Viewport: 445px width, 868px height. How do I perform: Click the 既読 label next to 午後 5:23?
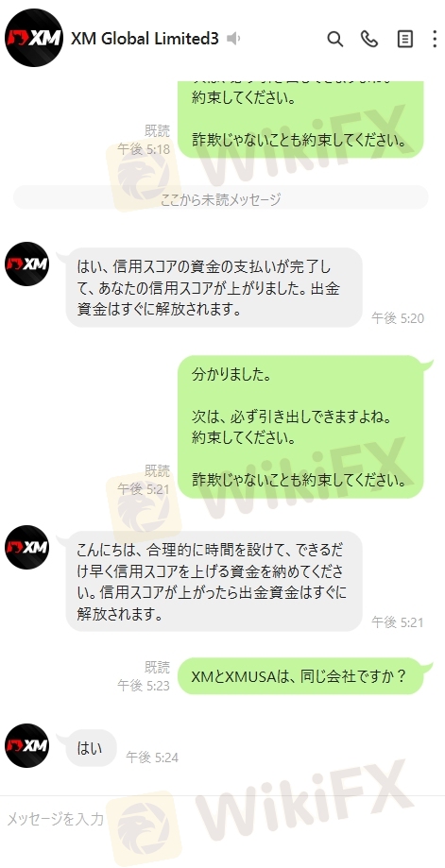click(x=157, y=667)
